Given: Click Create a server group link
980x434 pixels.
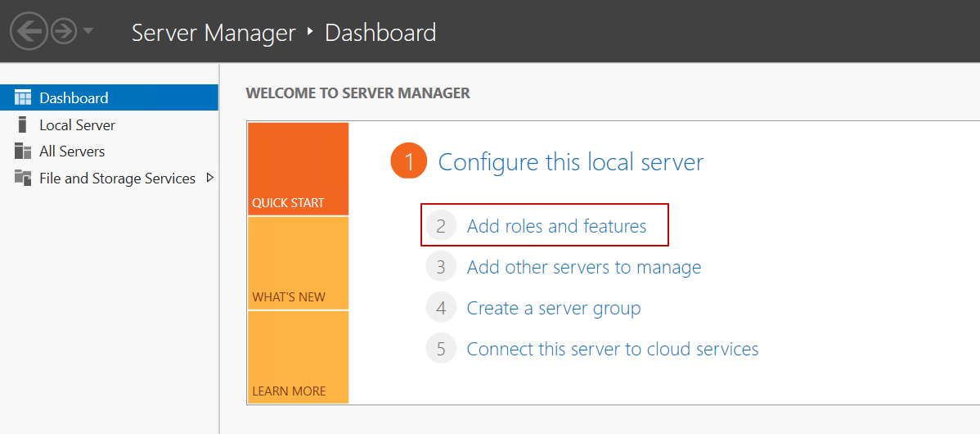Looking at the screenshot, I should click(x=554, y=308).
